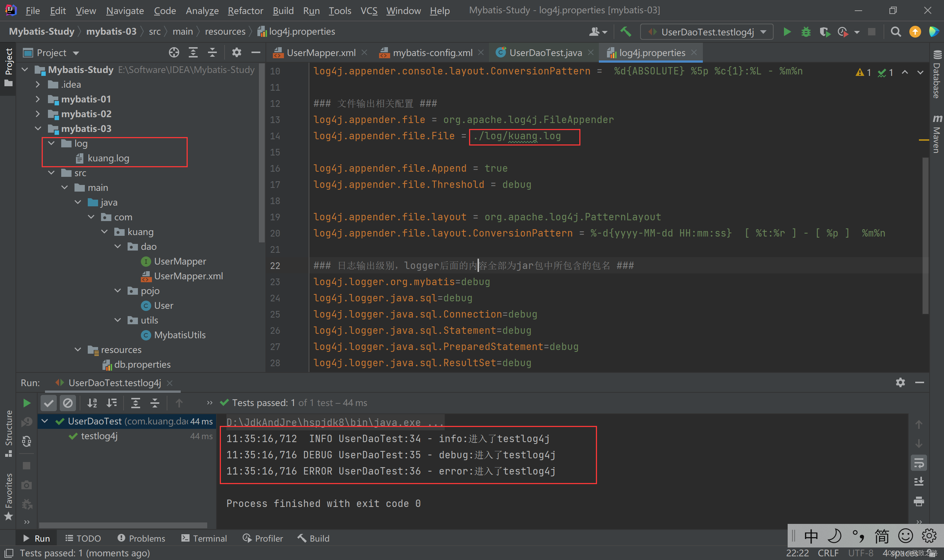Toggle Show Ignored tests button
Viewport: 944px width, 560px height.
point(68,403)
